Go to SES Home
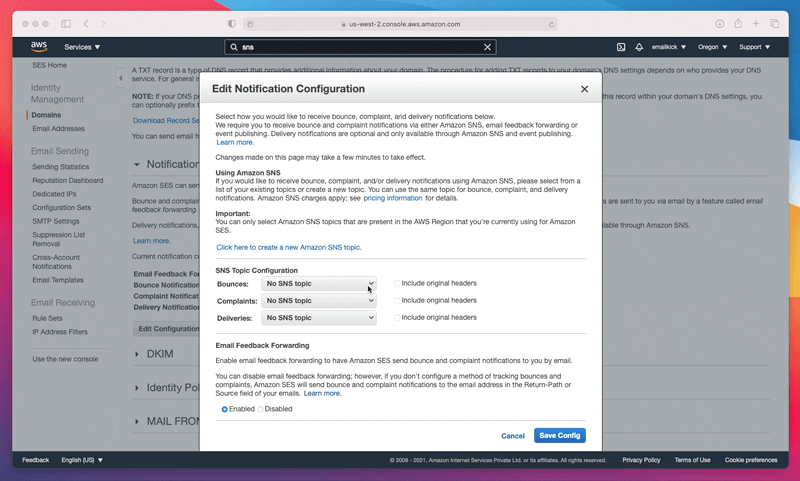800x481 pixels. [x=49, y=65]
